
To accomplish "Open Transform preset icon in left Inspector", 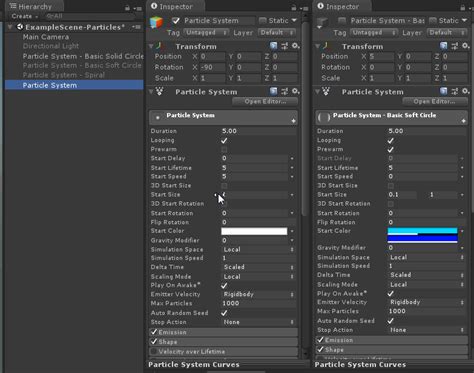I will click(x=285, y=46).
